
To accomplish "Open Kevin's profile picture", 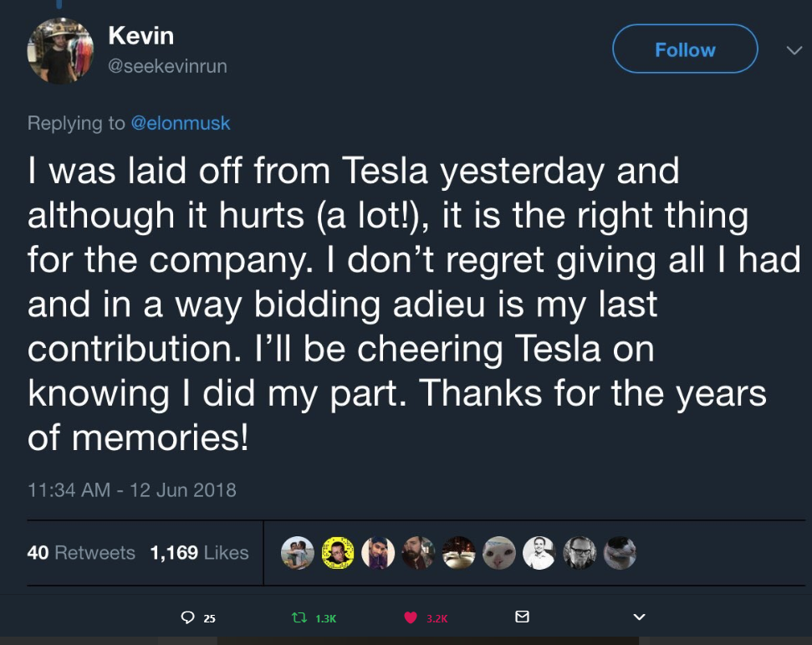I will 60,51.
